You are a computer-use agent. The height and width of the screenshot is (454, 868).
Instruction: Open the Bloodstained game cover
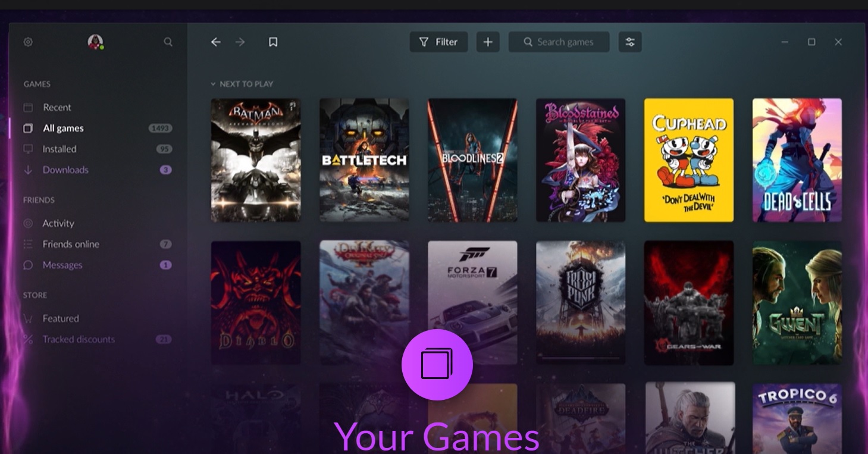tap(581, 160)
